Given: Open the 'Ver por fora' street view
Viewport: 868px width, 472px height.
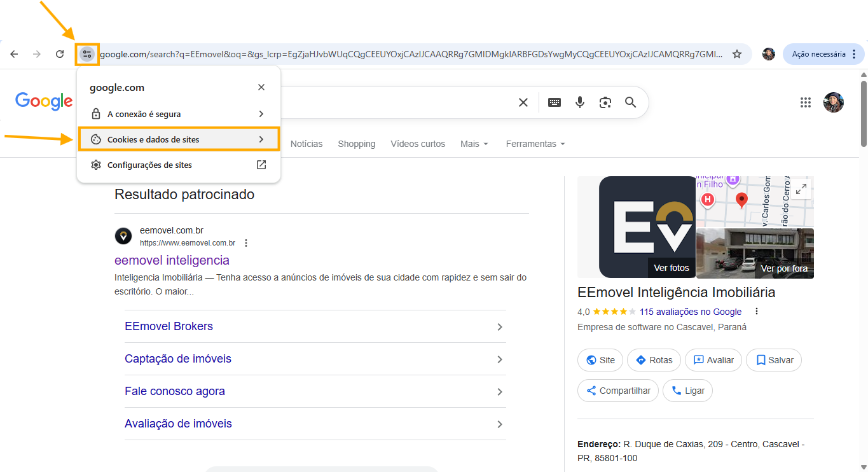Looking at the screenshot, I should coord(755,253).
